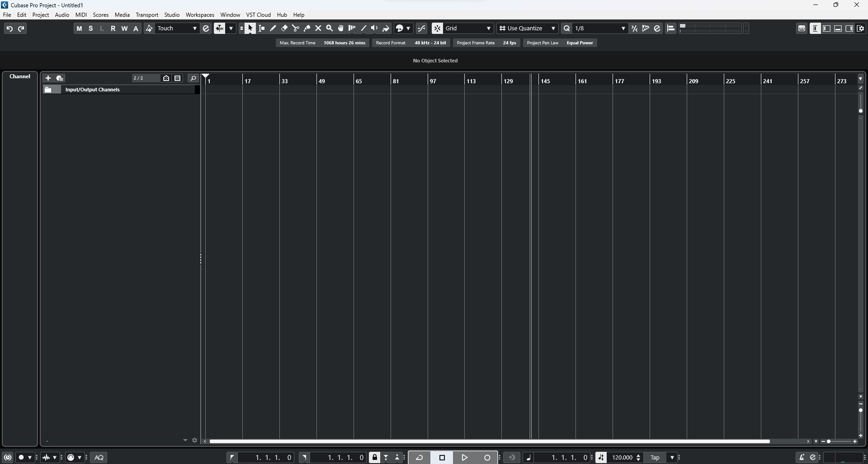The height and width of the screenshot is (464, 868).
Task: Adjust the horizontal zoom slider
Action: [839, 441]
